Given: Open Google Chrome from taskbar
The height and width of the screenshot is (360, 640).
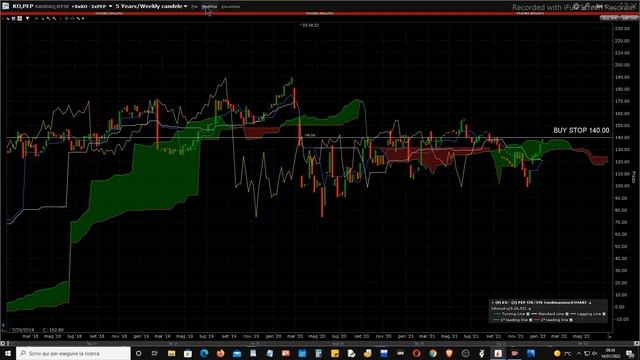Looking at the screenshot, I should point(433,353).
